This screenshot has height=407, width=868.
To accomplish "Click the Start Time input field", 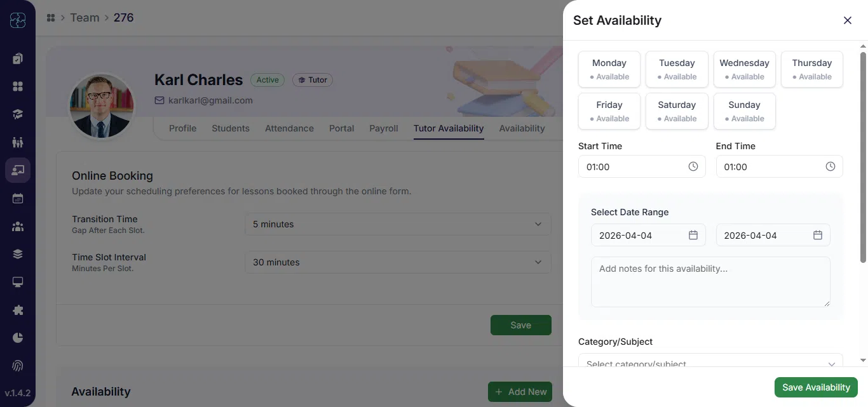I will 642,166.
